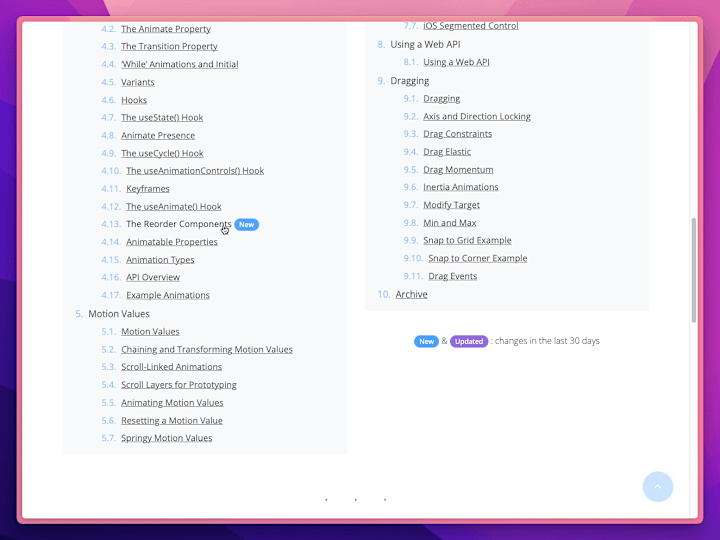Open Chaining and Transforming Motion Values
Image resolution: width=720 pixels, height=540 pixels.
click(x=207, y=349)
